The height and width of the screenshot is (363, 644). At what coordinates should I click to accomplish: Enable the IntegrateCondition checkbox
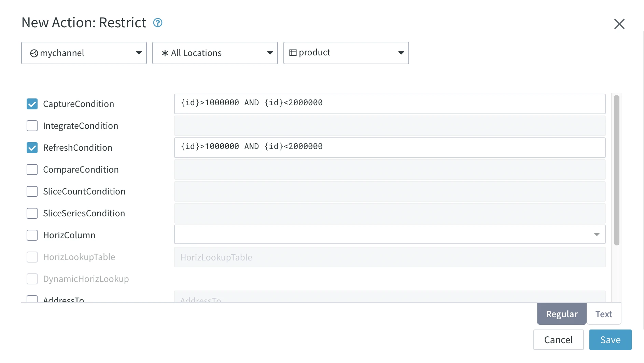click(x=32, y=126)
